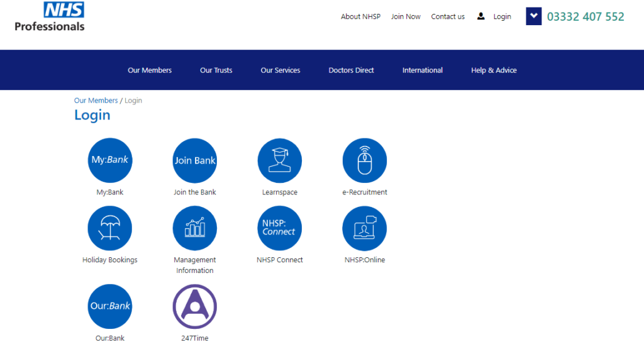644x344 pixels.
Task: Open the Help & Advice menu
Action: point(494,70)
